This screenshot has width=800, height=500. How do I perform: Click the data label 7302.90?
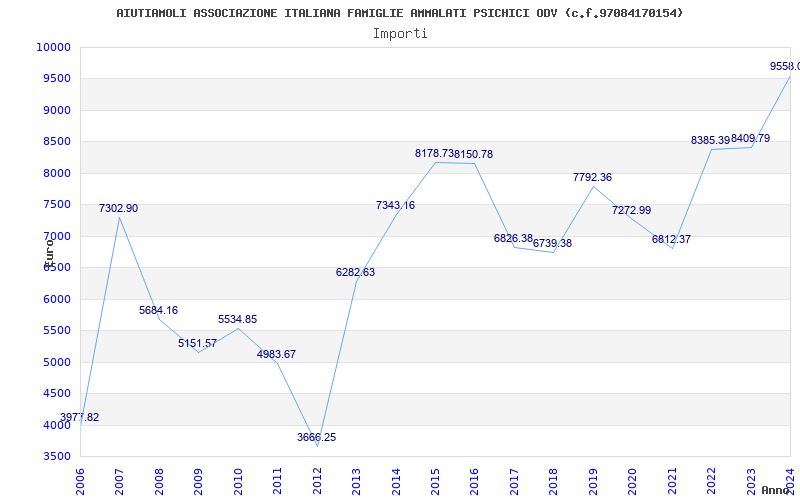click(x=118, y=208)
